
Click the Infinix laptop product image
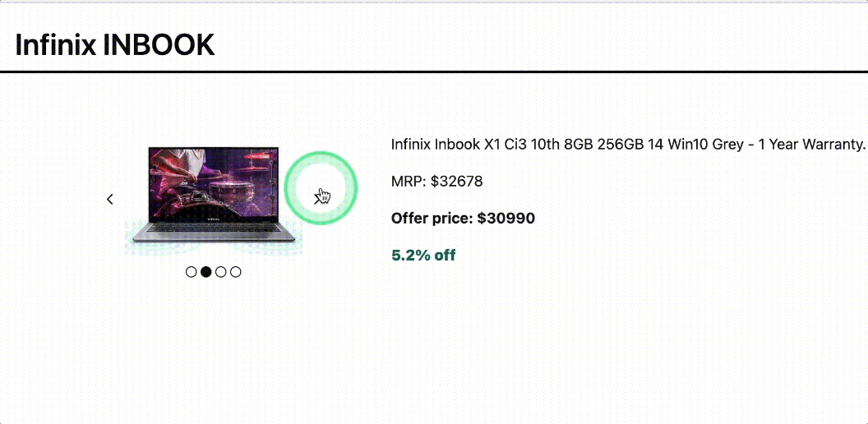[214, 199]
